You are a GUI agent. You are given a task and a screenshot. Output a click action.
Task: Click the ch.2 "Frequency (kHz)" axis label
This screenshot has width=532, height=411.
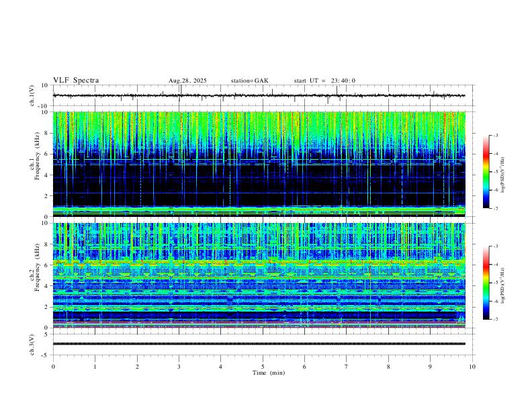(x=37, y=267)
